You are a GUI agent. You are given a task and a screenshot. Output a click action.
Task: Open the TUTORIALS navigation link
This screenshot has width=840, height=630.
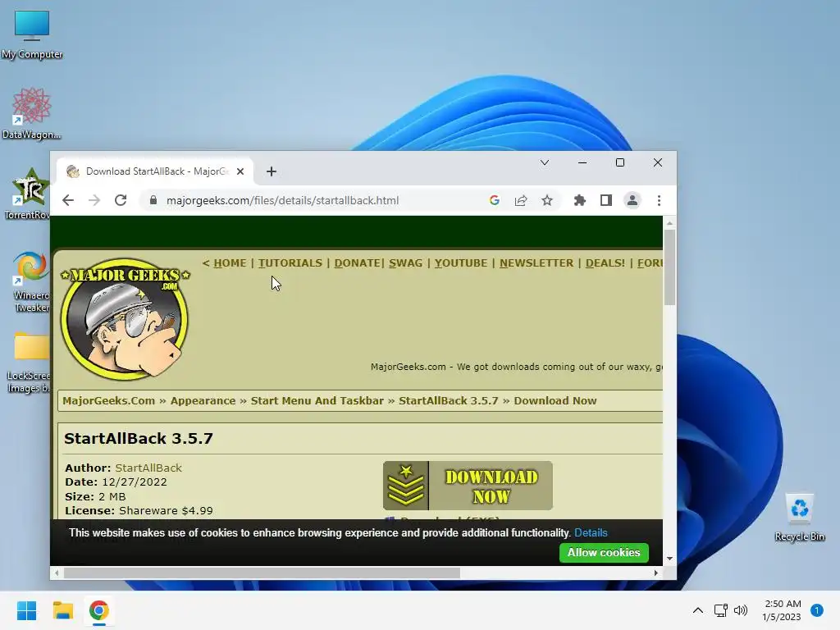(290, 263)
